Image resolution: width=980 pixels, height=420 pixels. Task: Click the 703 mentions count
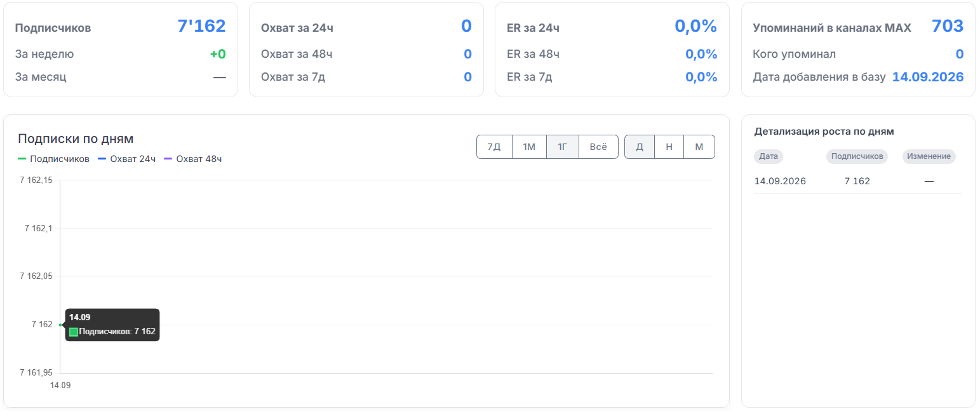pyautogui.click(x=948, y=26)
